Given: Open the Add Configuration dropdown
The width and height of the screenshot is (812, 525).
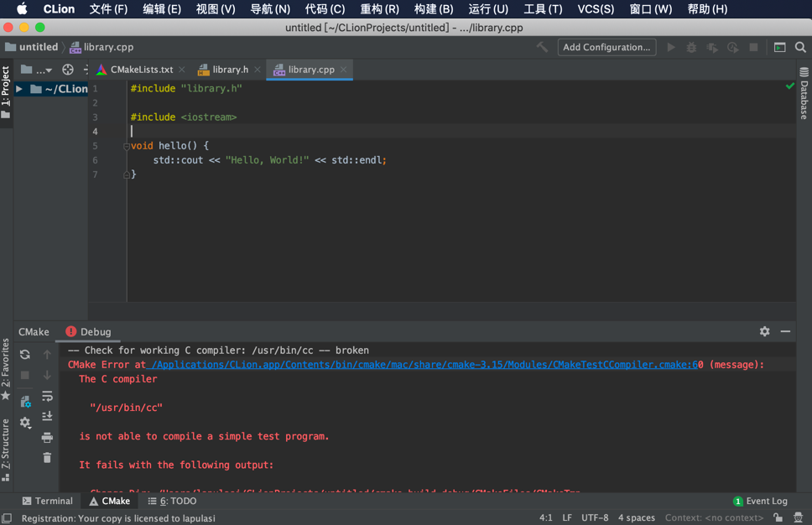Looking at the screenshot, I should 606,47.
